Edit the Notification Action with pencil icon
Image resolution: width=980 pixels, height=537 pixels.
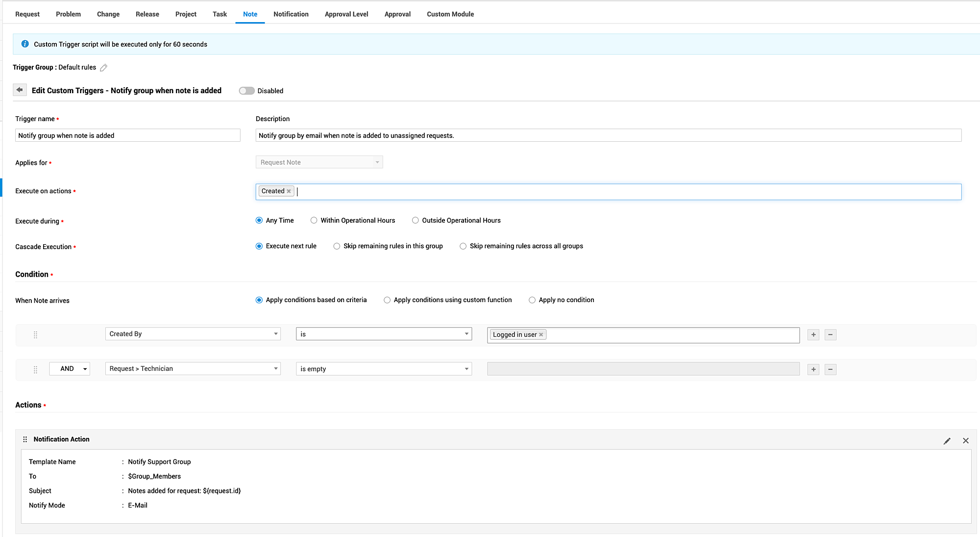pyautogui.click(x=947, y=441)
